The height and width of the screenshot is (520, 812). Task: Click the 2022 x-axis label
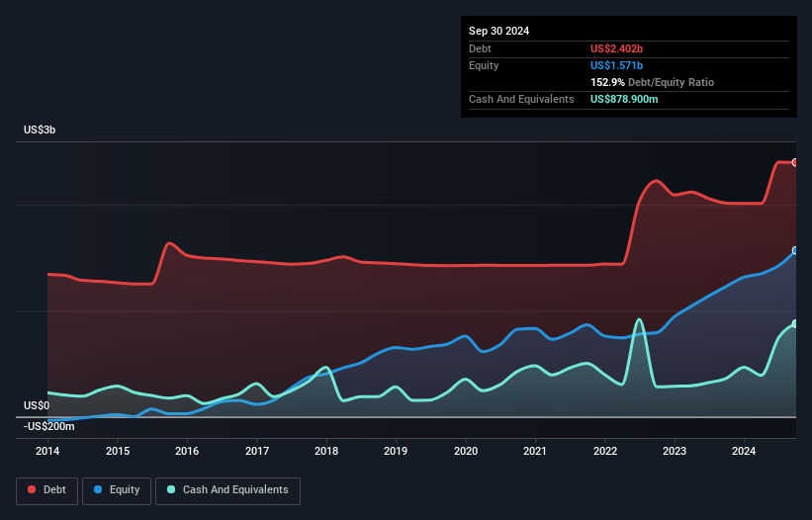605,451
